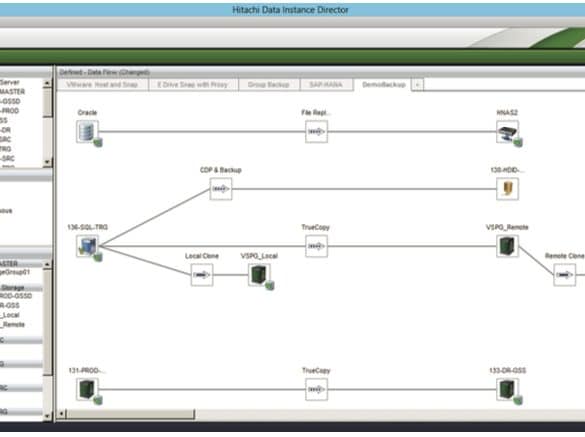Select the VSPG_Local storage node icon

[259, 275]
